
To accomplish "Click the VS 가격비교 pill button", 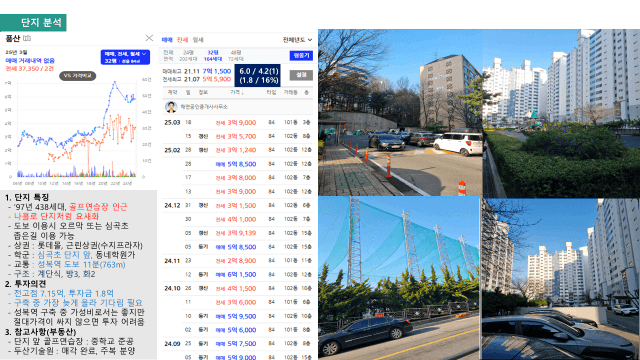I will [78, 76].
